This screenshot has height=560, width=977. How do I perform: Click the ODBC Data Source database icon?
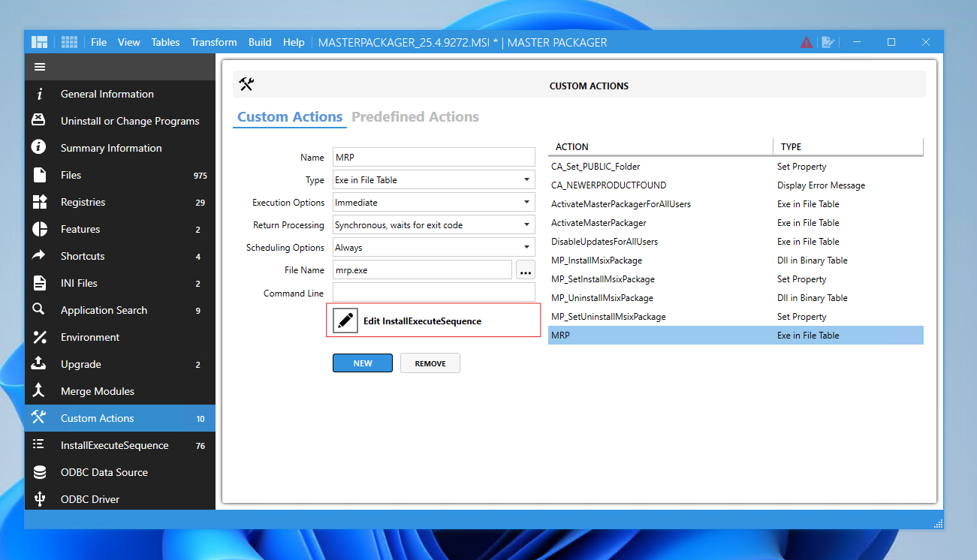40,472
